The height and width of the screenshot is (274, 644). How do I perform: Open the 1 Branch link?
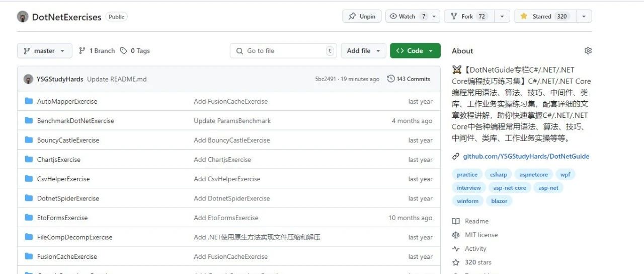coord(97,51)
